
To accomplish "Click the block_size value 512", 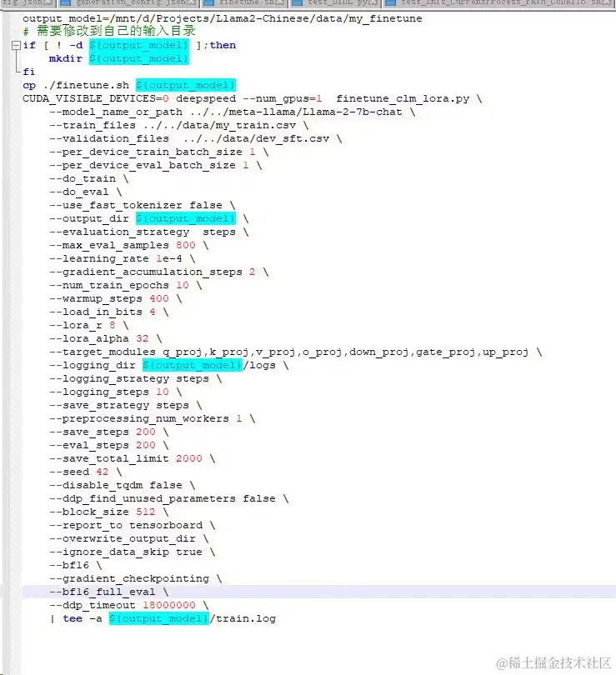I will click(146, 512).
